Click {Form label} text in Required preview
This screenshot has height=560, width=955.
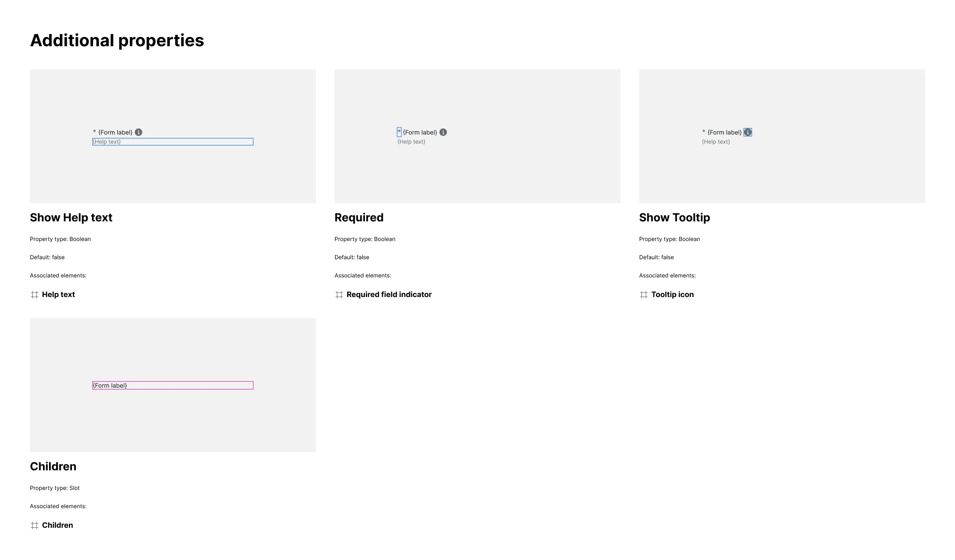click(x=420, y=132)
